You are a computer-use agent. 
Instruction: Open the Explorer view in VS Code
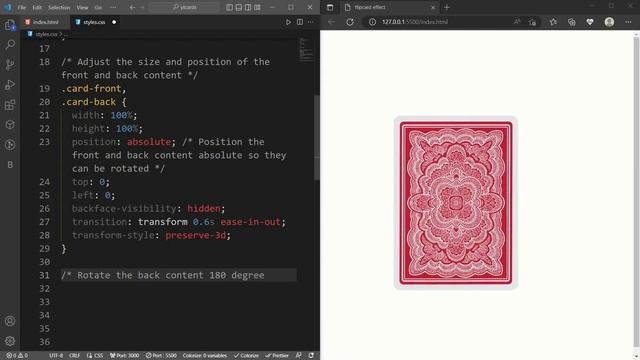[x=10, y=24]
